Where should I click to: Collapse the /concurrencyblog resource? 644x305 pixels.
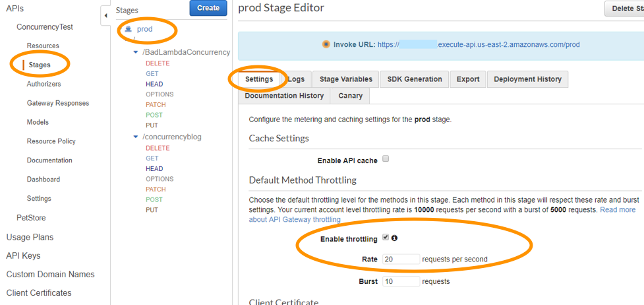(136, 137)
